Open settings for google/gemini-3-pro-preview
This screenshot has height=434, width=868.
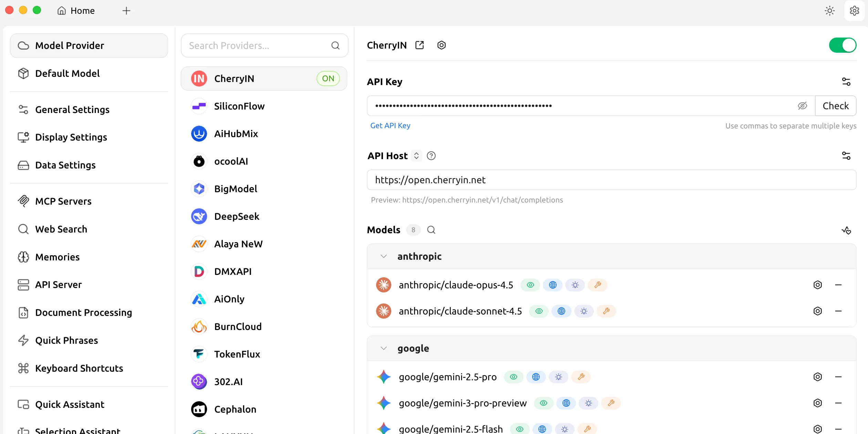click(x=818, y=403)
